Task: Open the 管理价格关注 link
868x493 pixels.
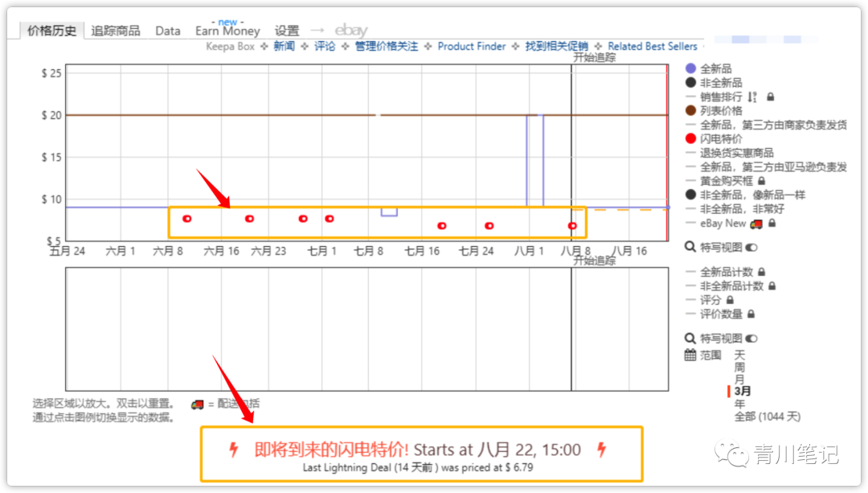Action: point(387,47)
